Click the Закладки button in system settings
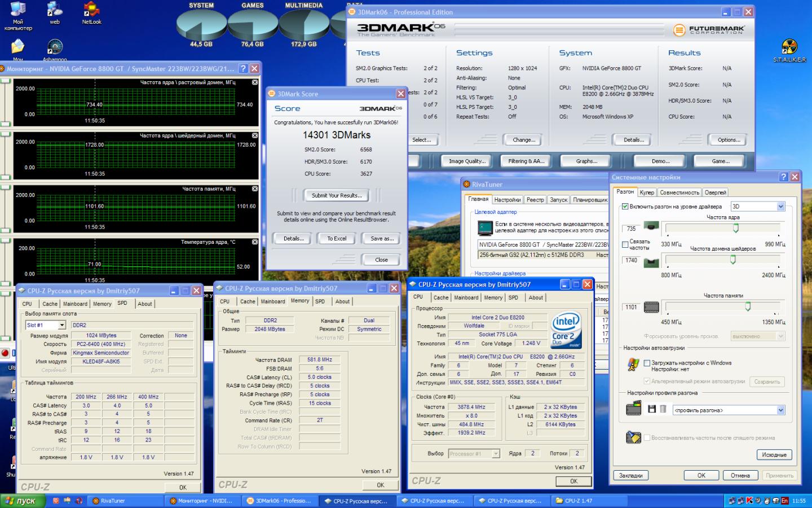Viewport: 812px width, 508px height. click(x=630, y=475)
